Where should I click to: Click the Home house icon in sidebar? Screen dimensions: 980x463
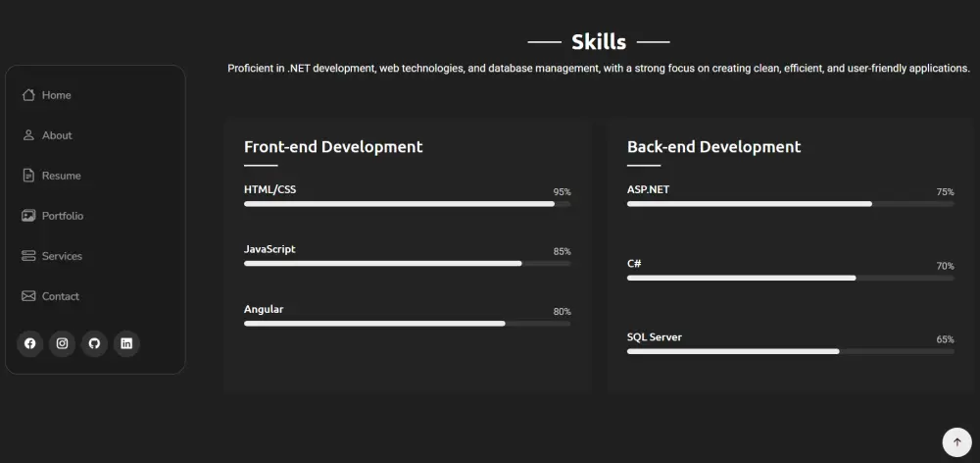tap(28, 95)
